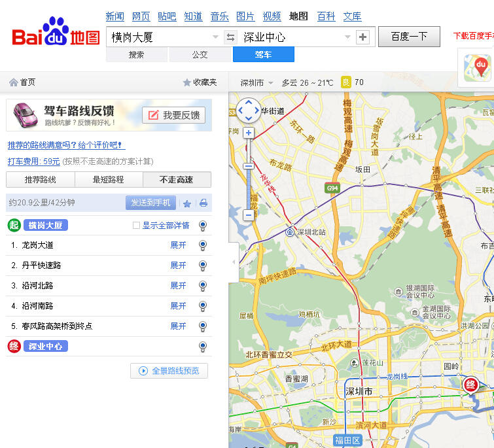Click the green 起 start marker icon

[14, 226]
